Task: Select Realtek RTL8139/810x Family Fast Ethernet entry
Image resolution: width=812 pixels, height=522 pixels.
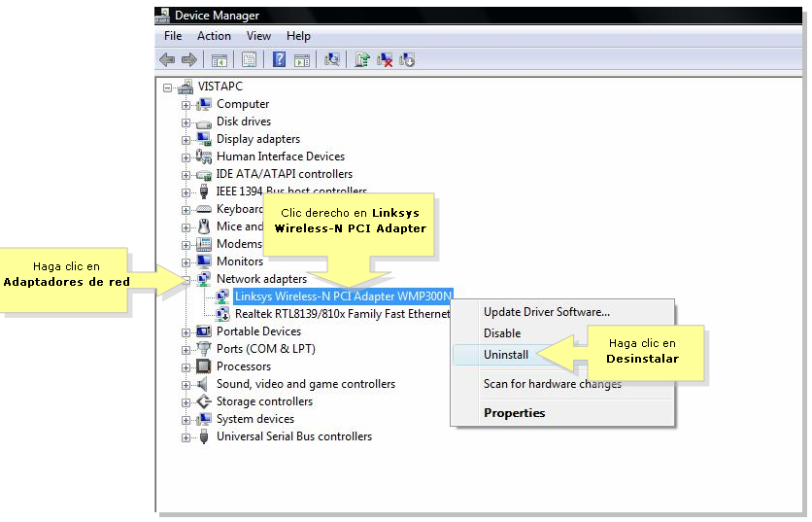Action: [342, 314]
